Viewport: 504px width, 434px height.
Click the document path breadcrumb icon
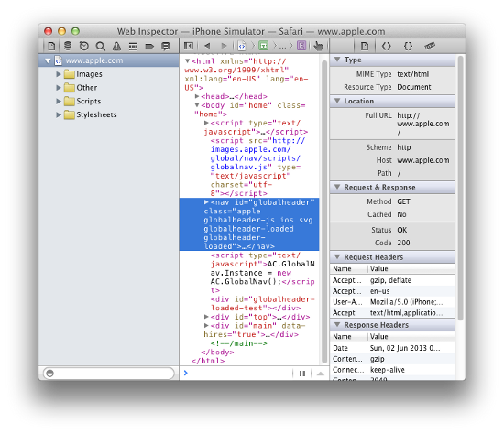pyautogui.click(x=241, y=46)
